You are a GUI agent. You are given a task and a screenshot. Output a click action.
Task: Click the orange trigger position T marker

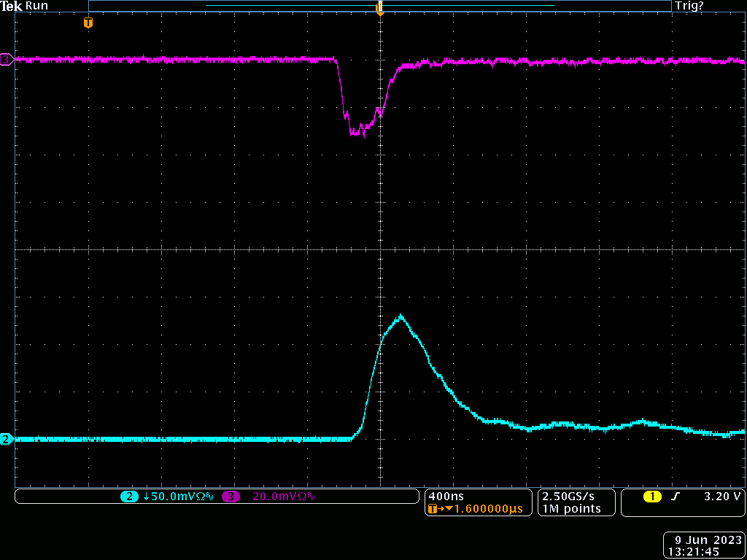tap(88, 23)
